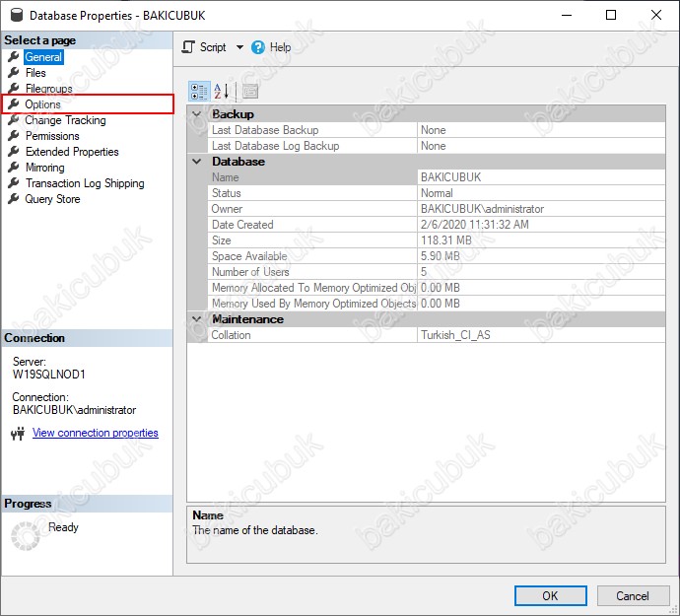Click the wrench icon beside Filegroups
This screenshot has width=680, height=616.
pos(14,88)
